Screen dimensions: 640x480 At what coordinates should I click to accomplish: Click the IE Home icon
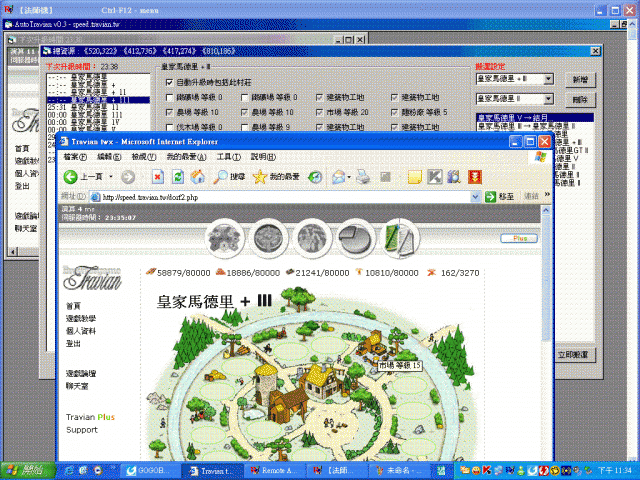[198, 176]
